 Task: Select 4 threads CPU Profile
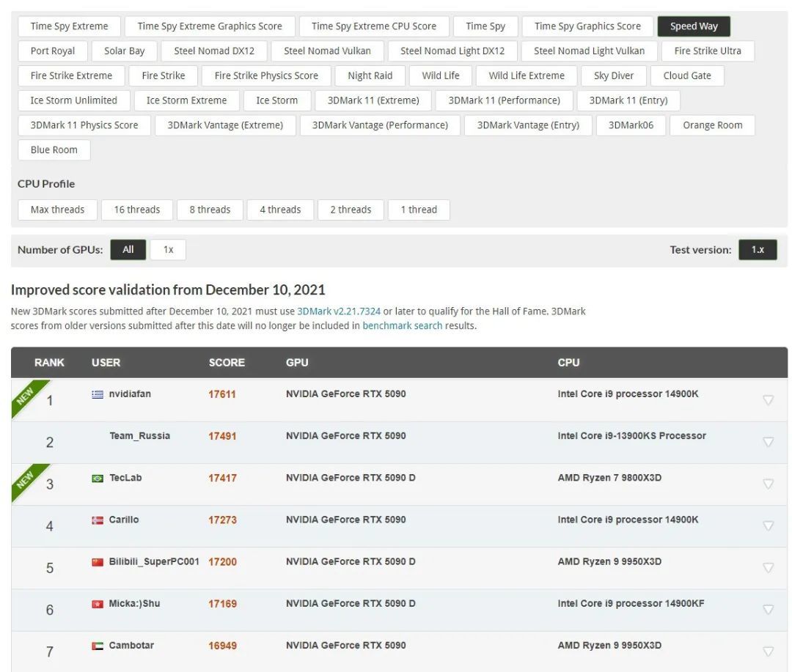(280, 210)
